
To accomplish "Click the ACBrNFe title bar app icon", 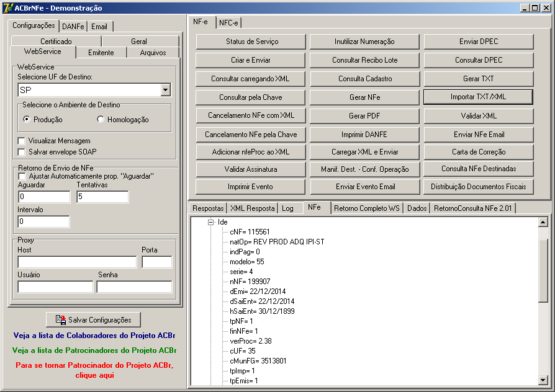I will 8,7.
